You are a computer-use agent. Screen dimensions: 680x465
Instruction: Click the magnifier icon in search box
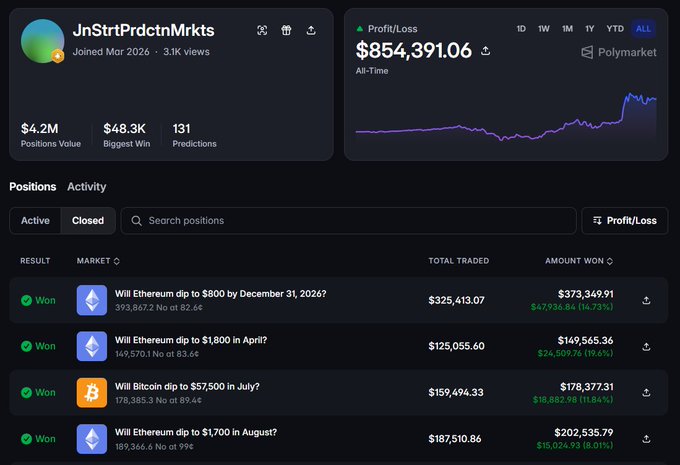(x=136, y=221)
